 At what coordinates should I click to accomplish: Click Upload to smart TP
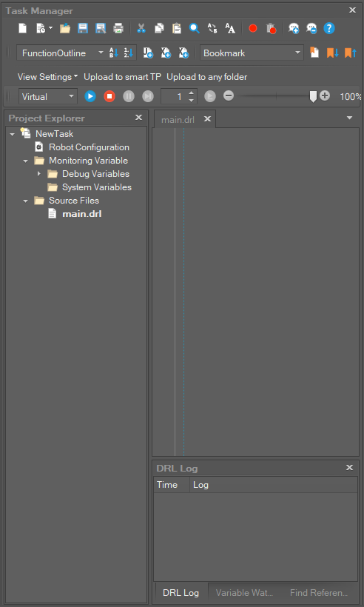pyautogui.click(x=122, y=77)
